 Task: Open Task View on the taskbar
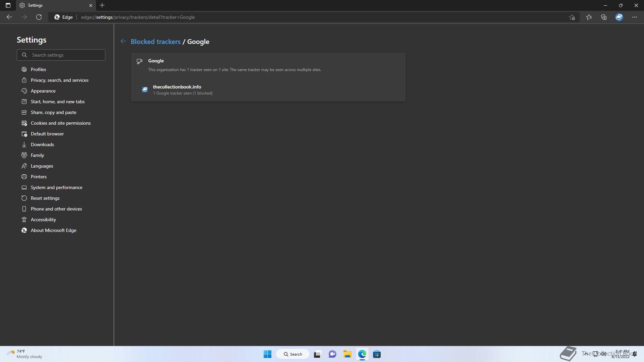(x=317, y=354)
